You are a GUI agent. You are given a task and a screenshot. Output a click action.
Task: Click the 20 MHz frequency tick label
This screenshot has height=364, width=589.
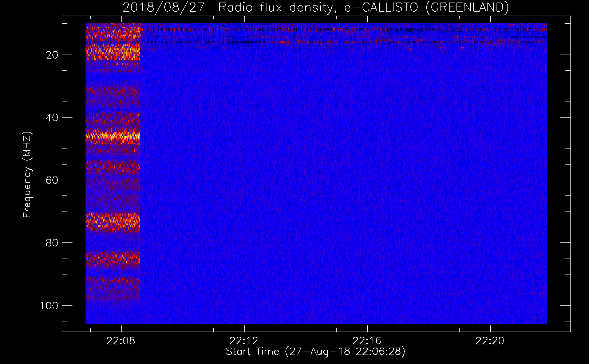tap(52, 55)
